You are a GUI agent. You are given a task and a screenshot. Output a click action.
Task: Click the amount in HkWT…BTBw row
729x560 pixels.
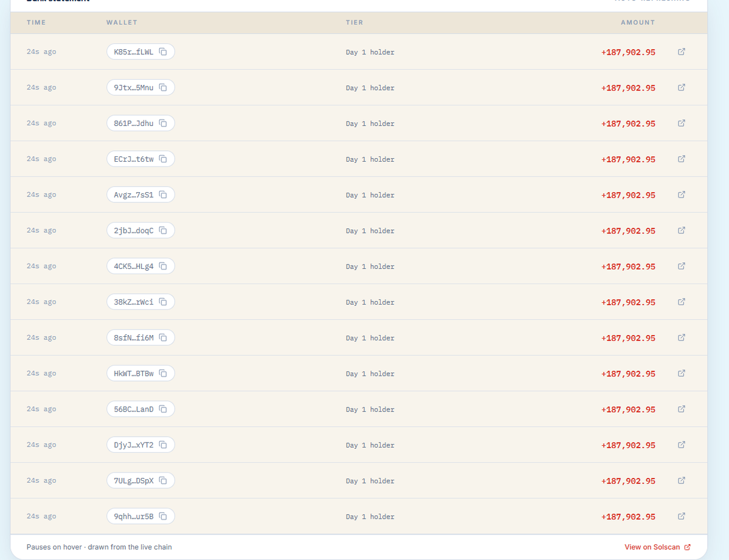coord(628,374)
